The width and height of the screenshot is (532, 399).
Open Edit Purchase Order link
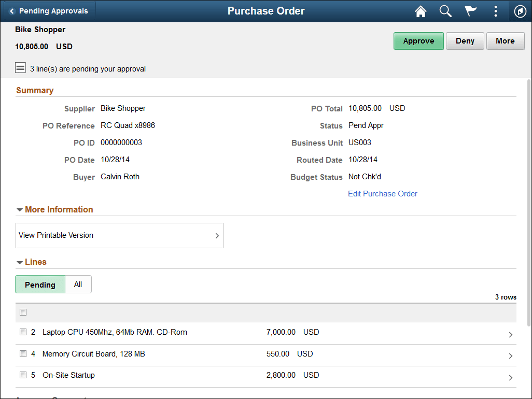tap(383, 193)
